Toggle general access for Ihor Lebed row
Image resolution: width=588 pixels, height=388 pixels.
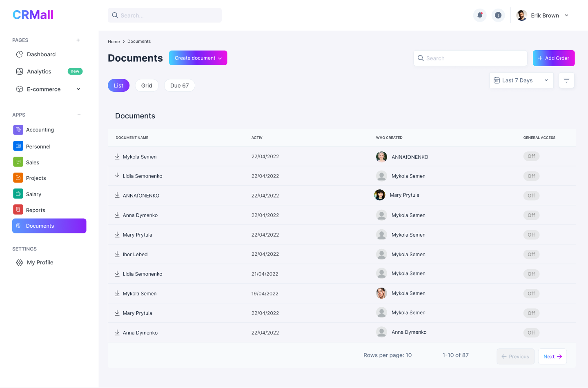pyautogui.click(x=531, y=255)
